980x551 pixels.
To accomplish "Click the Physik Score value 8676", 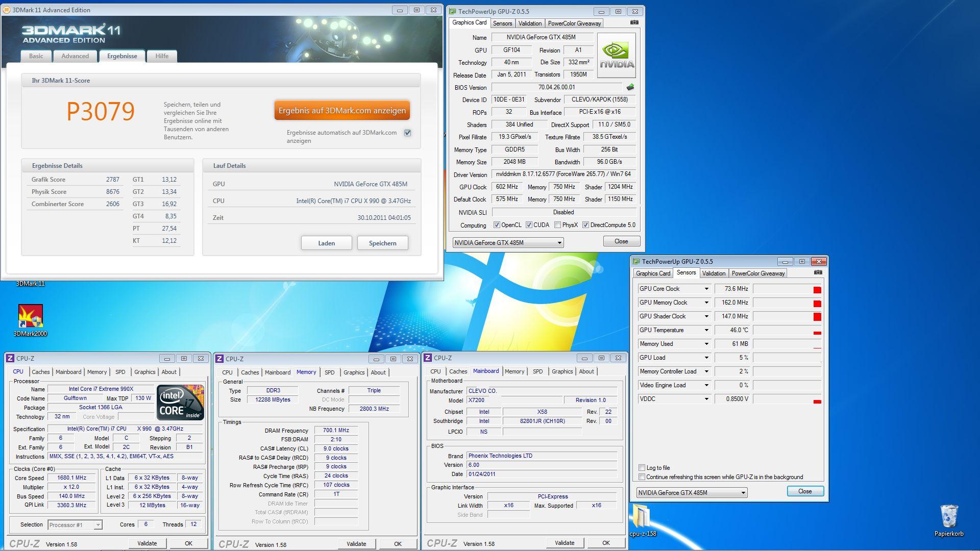I will (x=113, y=192).
